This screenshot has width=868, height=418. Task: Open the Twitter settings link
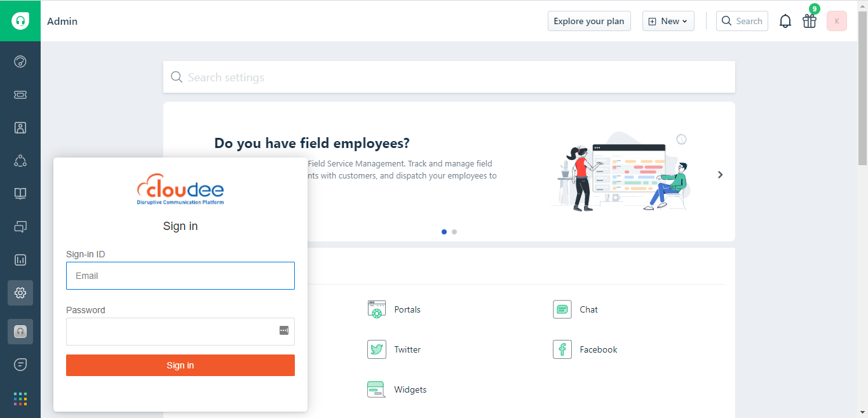point(407,349)
